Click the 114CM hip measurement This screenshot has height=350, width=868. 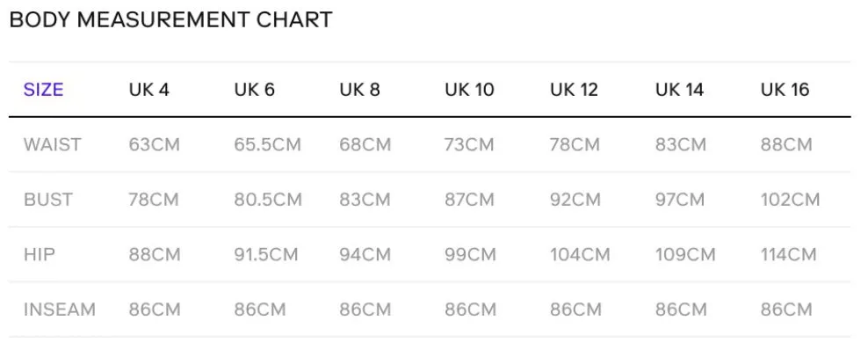[788, 254]
